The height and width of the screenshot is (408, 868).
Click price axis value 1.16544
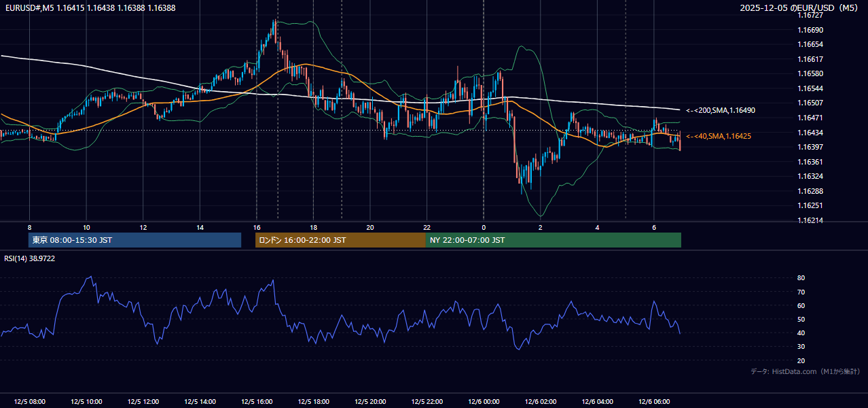pyautogui.click(x=811, y=88)
